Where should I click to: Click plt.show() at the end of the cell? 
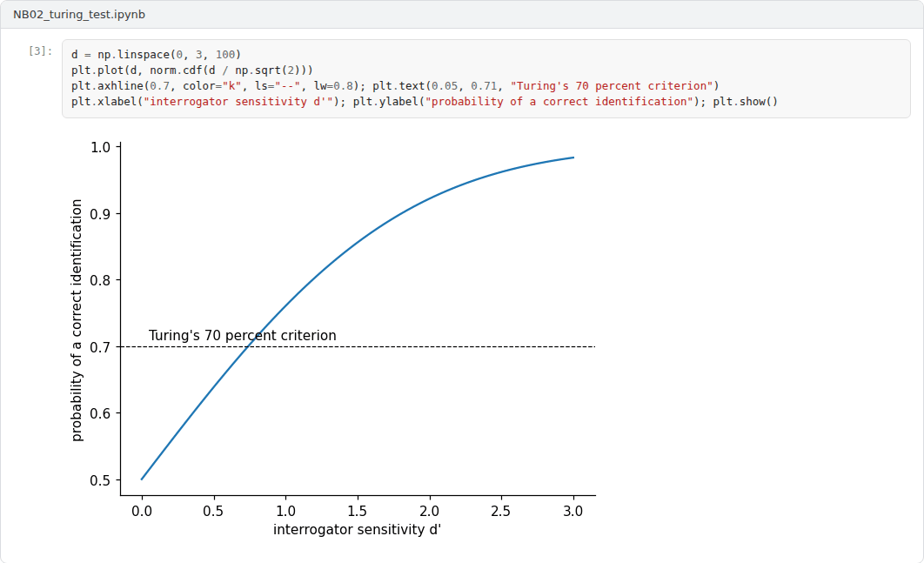click(746, 102)
